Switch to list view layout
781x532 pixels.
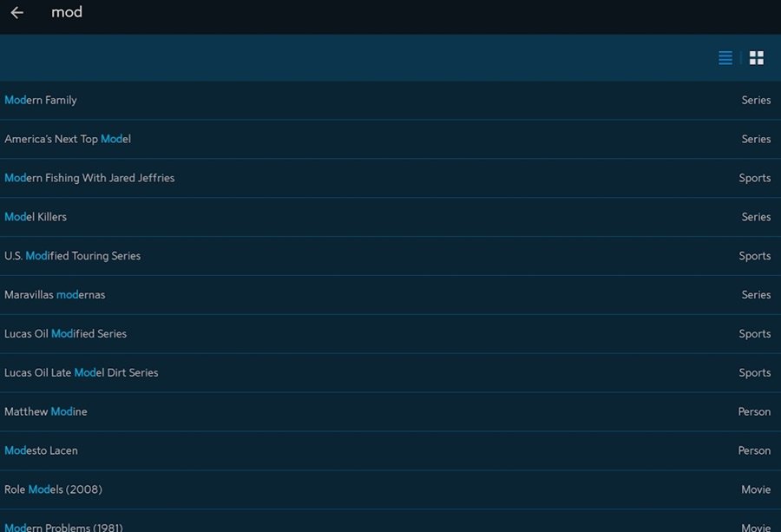pos(725,58)
